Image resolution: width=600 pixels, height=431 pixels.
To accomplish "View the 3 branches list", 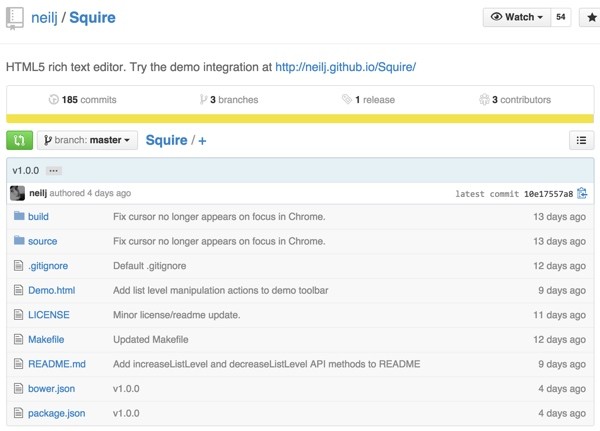I will click(229, 100).
